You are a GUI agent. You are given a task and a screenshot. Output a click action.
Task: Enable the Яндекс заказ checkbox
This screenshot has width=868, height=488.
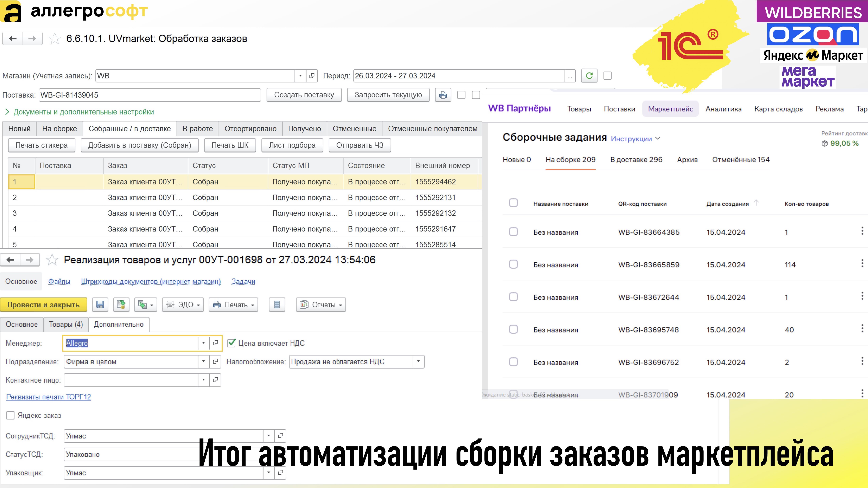11,415
